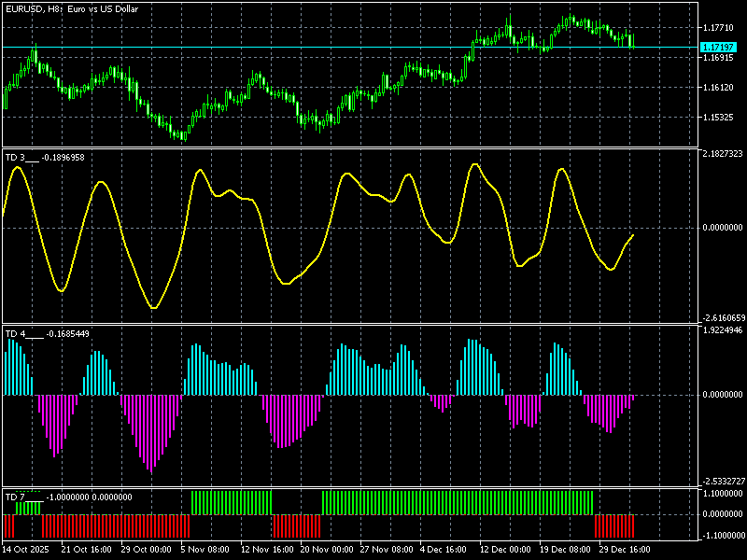Click the TD 4 indicator label
747x560 pixels.
tap(48, 334)
